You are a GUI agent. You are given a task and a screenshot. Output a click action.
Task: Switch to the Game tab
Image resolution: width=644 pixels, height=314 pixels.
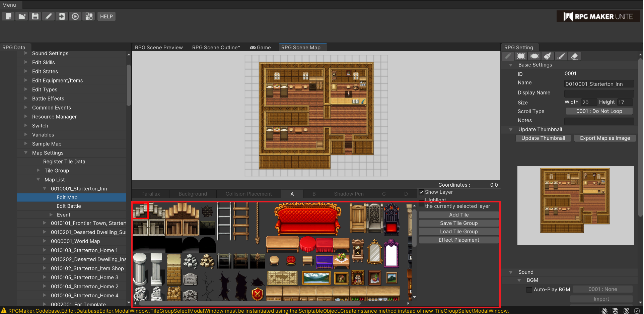coord(260,48)
